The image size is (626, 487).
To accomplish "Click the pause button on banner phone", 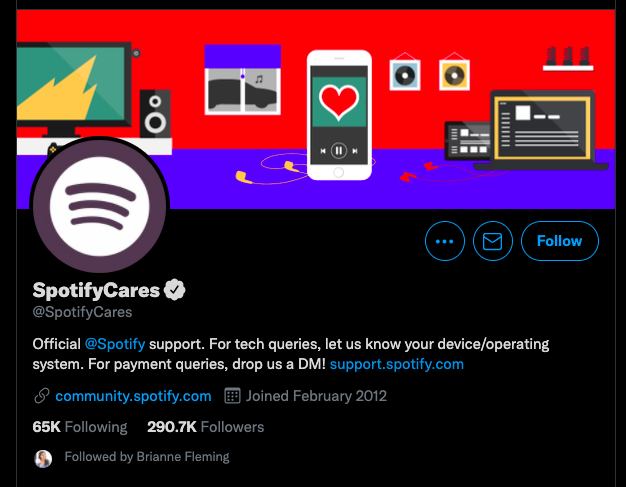I will tap(339, 151).
